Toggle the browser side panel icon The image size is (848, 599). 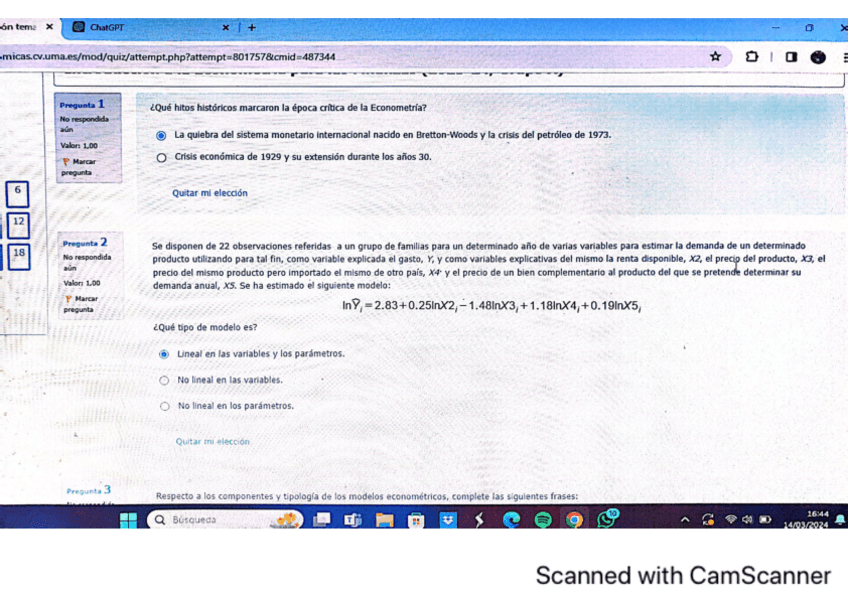click(791, 56)
